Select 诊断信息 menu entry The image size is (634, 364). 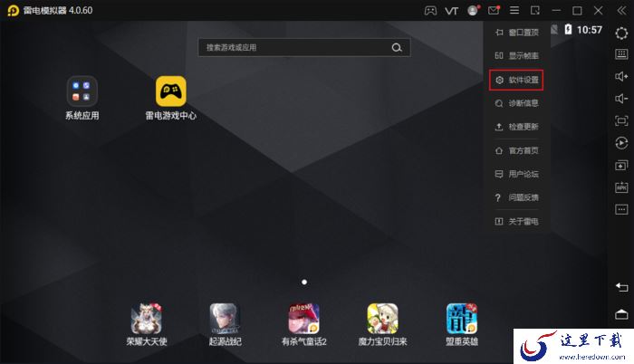point(517,103)
